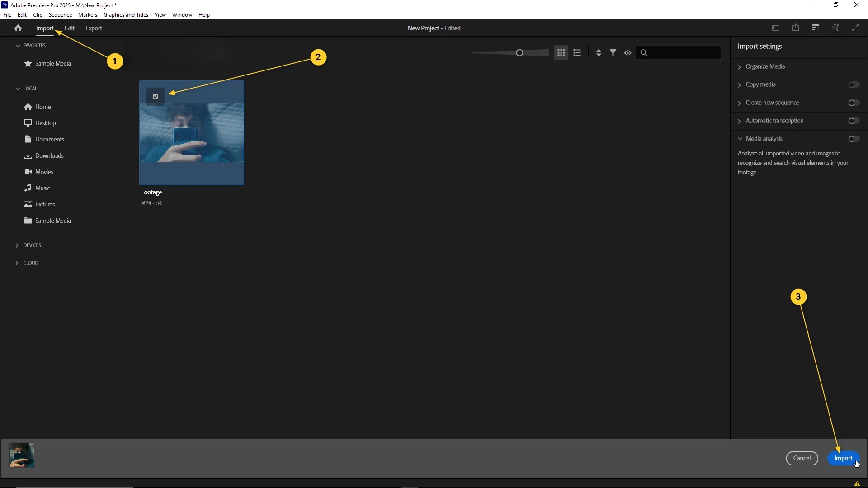
Task: Go to the Home screen icon
Action: [18, 28]
